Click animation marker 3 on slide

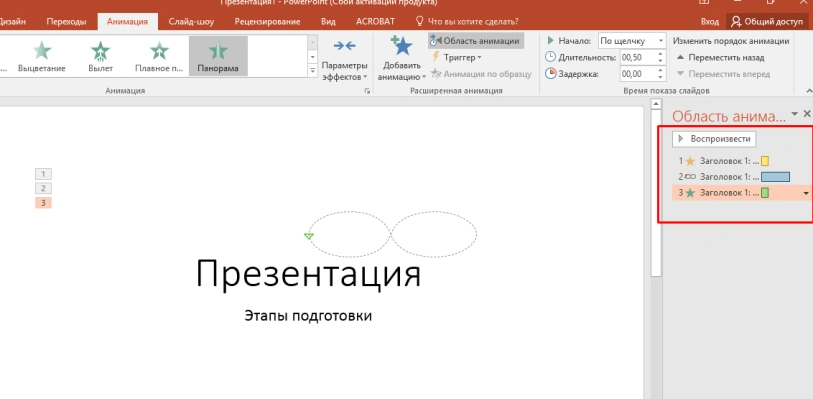43,203
